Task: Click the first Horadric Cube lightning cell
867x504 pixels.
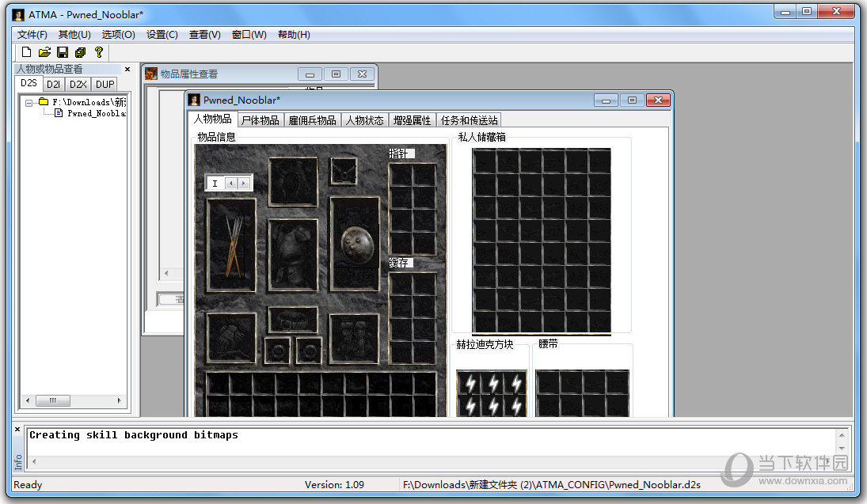Action: coord(469,383)
